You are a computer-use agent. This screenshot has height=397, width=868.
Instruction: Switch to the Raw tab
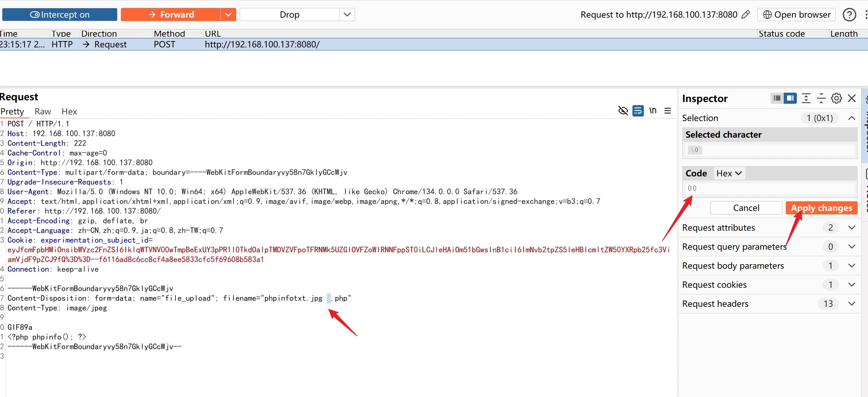(x=42, y=111)
